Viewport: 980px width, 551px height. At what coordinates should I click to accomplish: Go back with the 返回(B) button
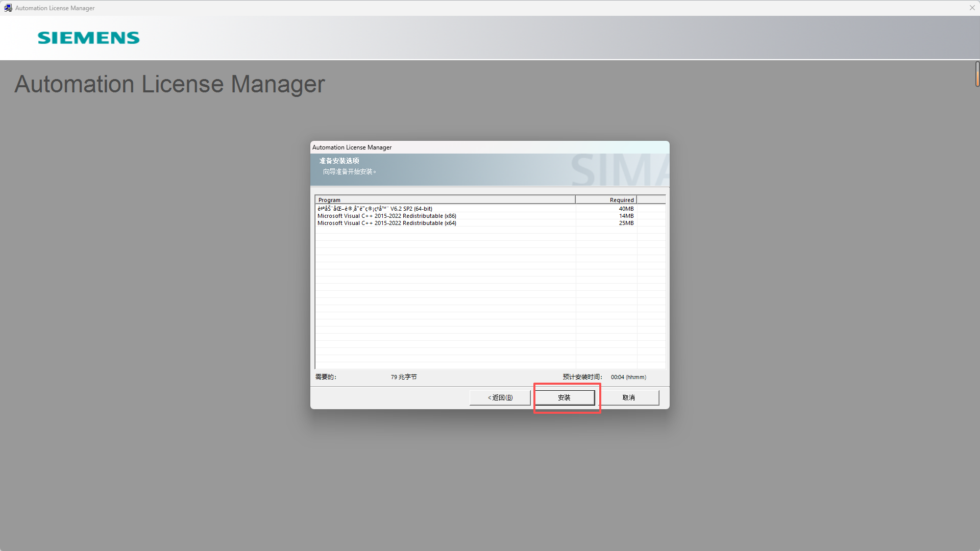click(x=500, y=397)
